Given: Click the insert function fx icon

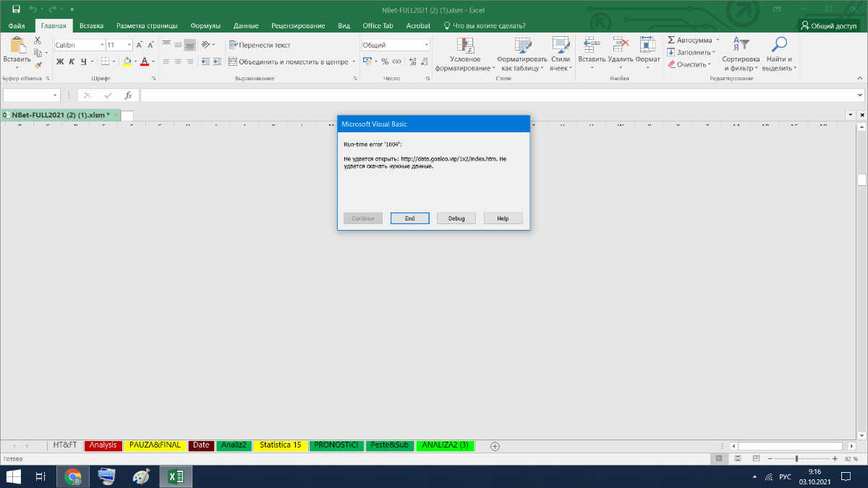Looking at the screenshot, I should tap(128, 95).
